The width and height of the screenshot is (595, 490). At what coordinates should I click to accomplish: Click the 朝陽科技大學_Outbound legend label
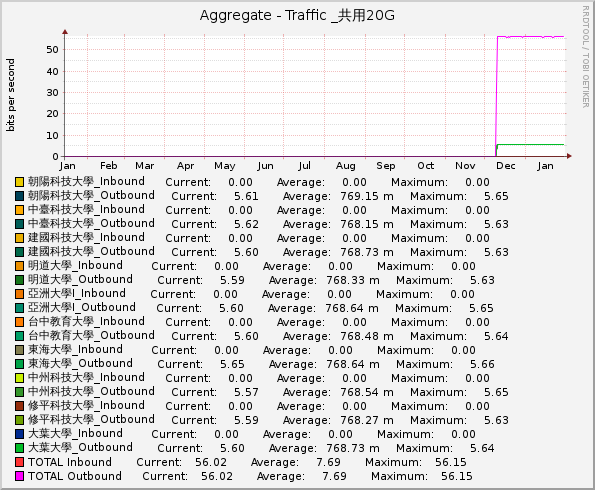(x=91, y=195)
